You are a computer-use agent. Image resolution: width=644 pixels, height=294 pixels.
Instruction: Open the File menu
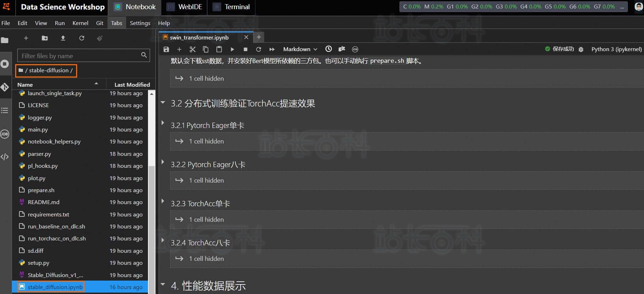click(6, 23)
